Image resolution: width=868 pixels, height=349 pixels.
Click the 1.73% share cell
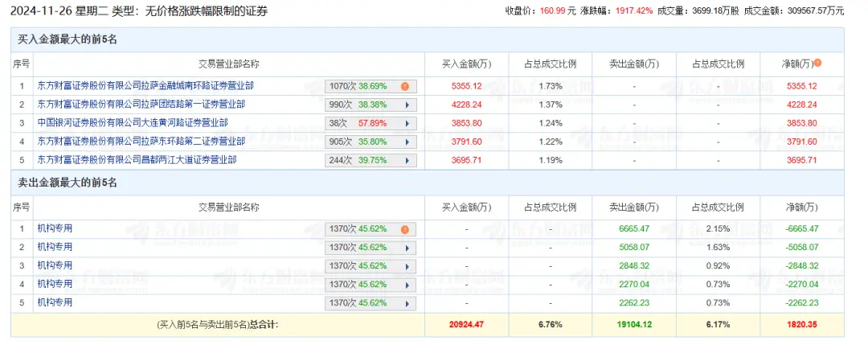(551, 86)
